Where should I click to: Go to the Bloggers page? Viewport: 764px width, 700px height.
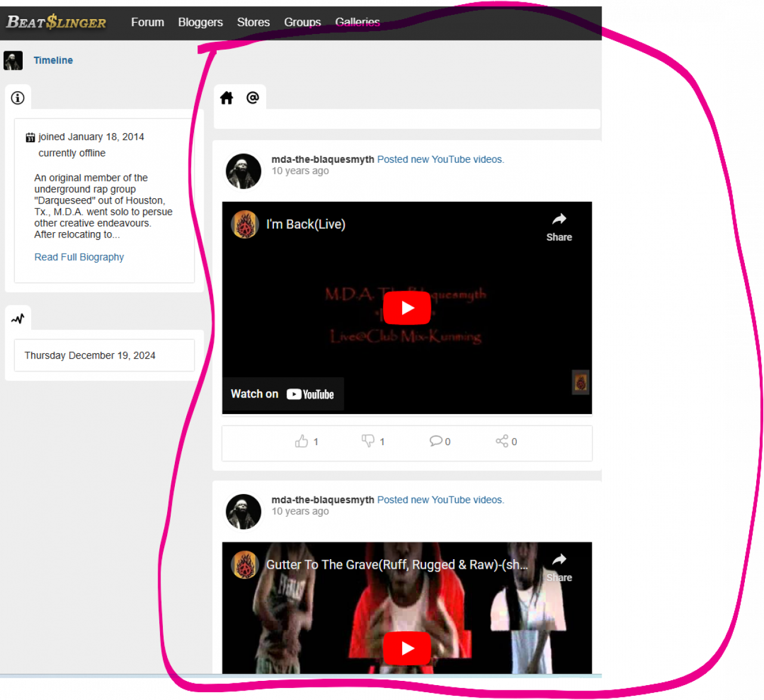201,22
